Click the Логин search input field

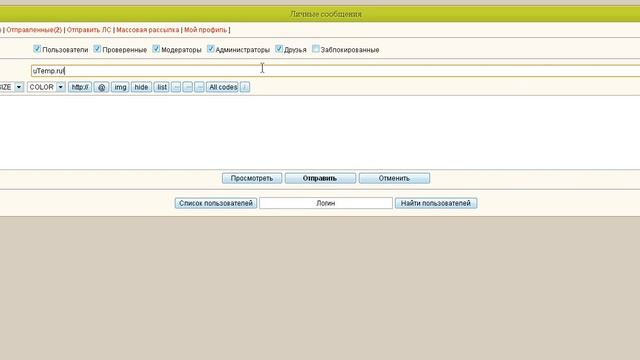(326, 203)
